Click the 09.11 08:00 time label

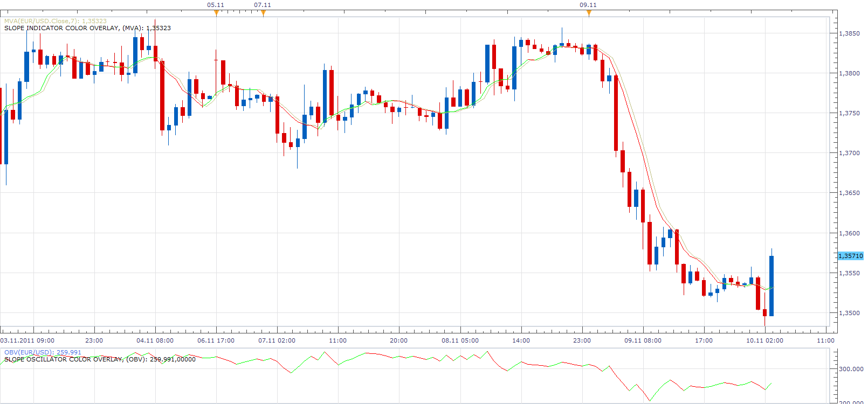click(643, 340)
